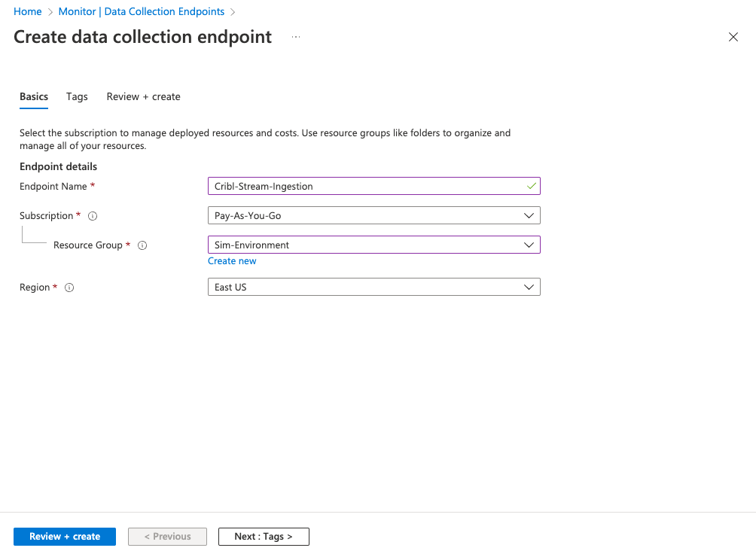This screenshot has width=756, height=557.
Task: Go to Home in the breadcrumb
Action: [x=28, y=11]
